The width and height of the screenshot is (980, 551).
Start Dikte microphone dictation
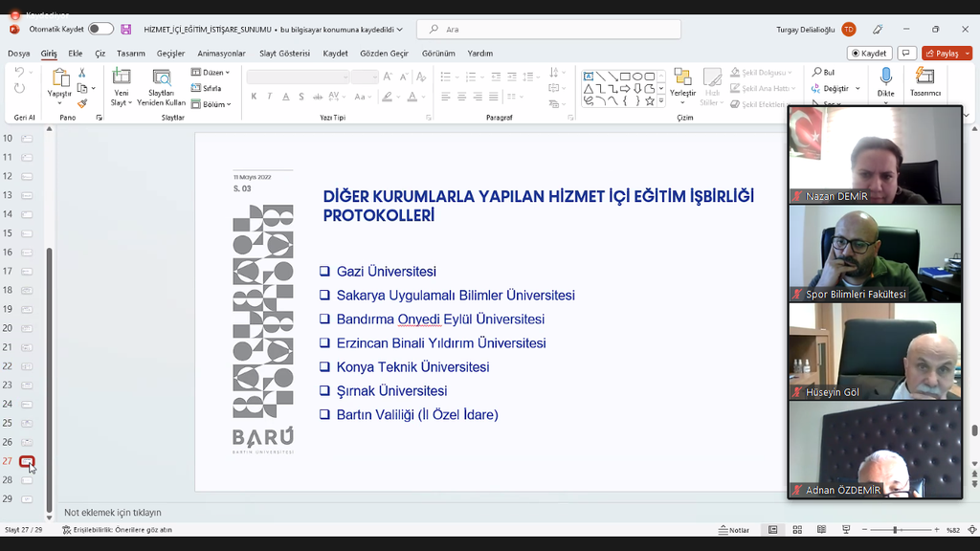coord(885,82)
